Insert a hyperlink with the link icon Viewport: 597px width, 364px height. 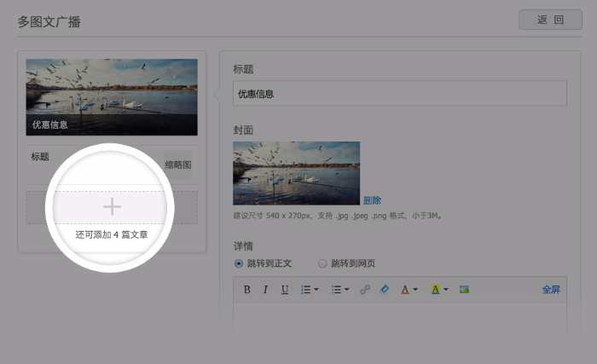point(365,290)
